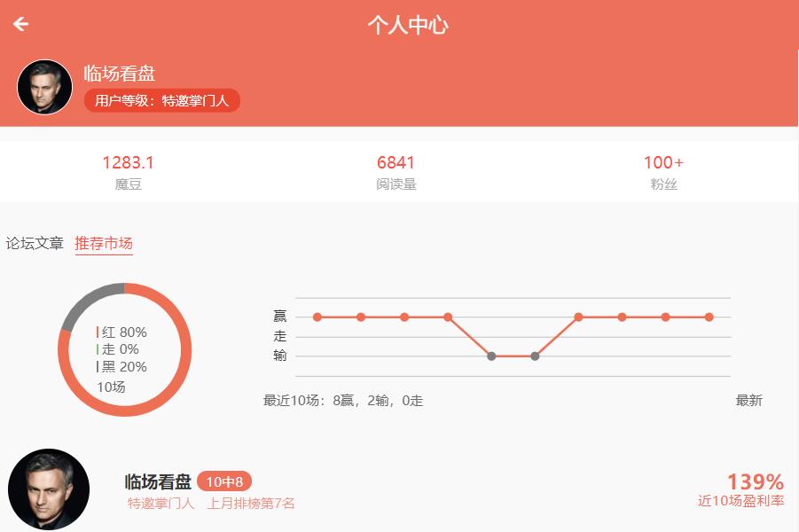Select the second gray loss point
This screenshot has height=532, width=799.
[535, 356]
